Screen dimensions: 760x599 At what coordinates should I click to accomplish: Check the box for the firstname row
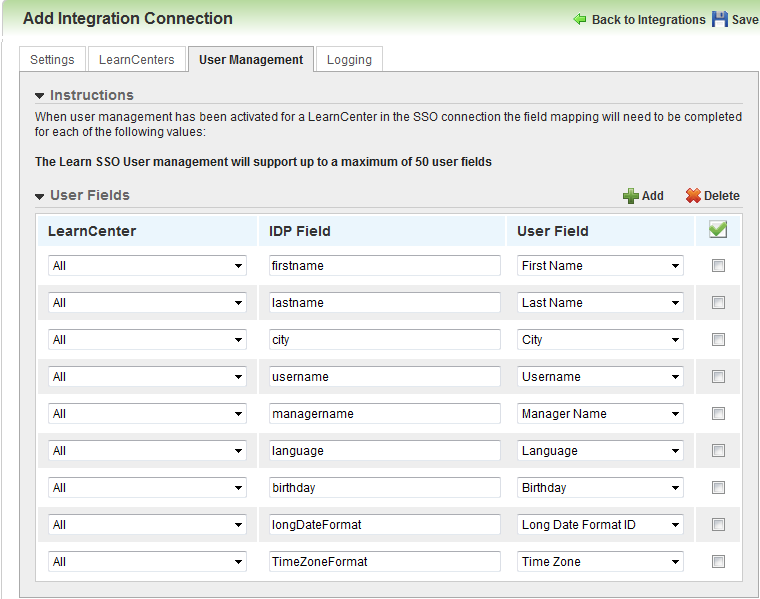pos(718,266)
